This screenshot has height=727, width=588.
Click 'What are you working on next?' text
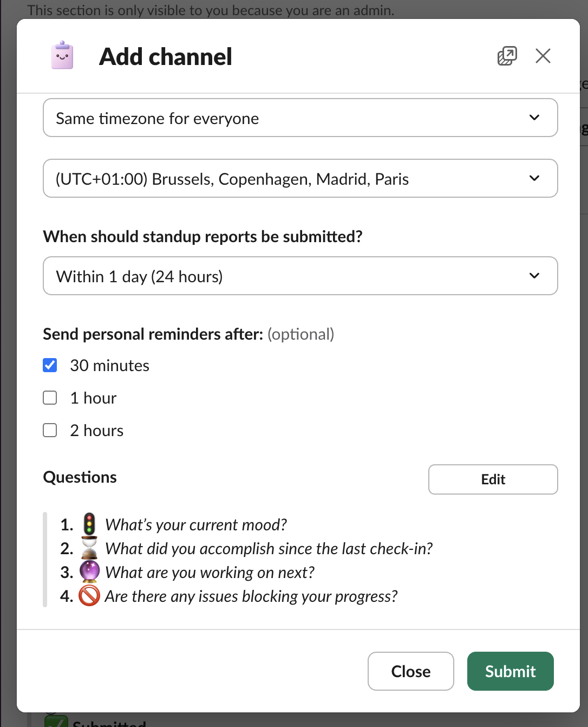point(210,573)
